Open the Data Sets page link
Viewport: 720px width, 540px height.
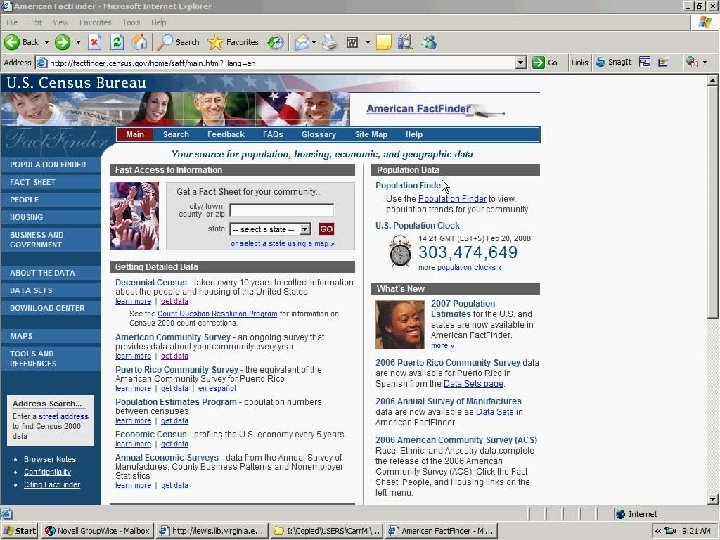(x=473, y=383)
